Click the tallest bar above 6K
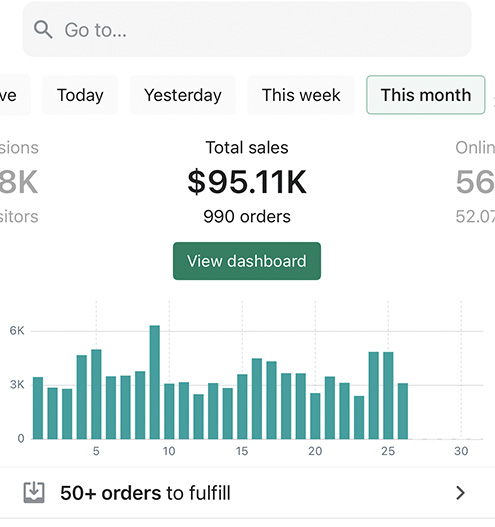 155,382
